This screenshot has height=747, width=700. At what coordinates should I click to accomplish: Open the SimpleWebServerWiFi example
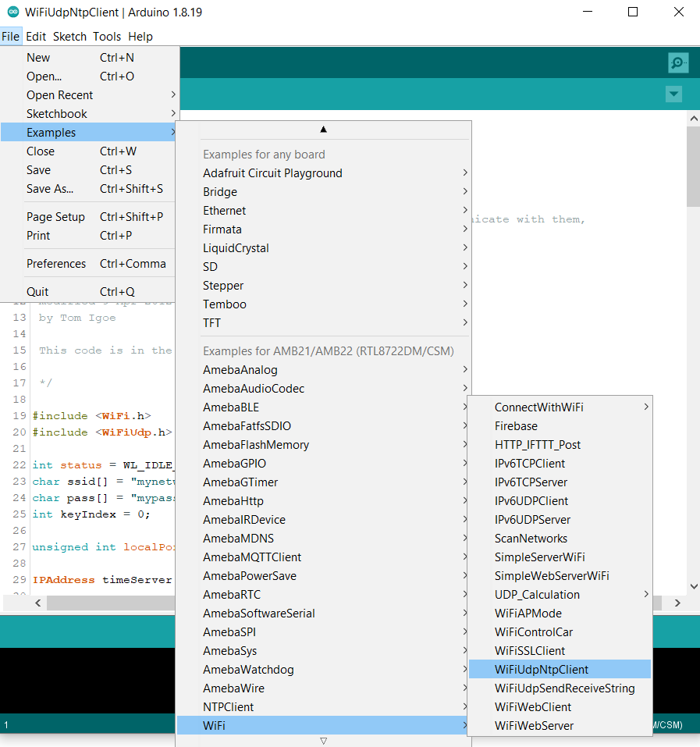tap(560, 576)
